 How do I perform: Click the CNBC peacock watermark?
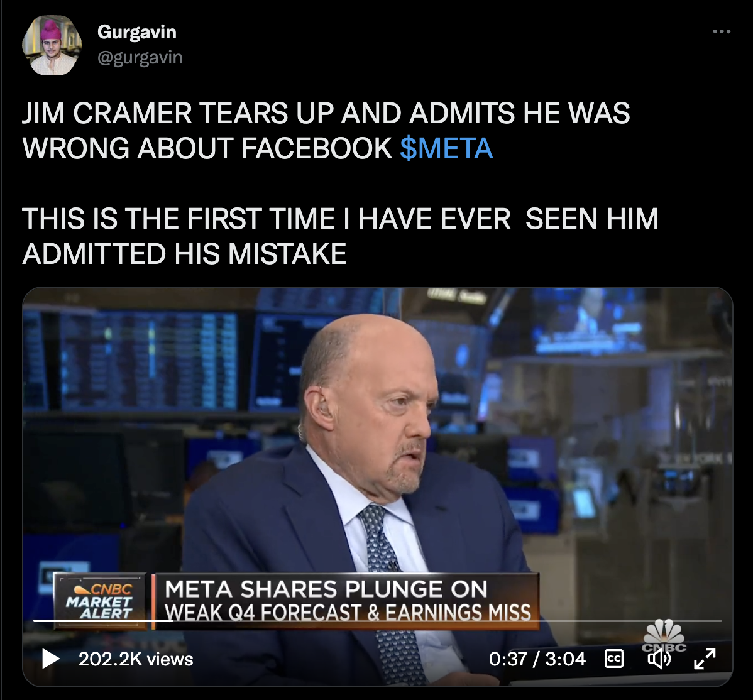pyautogui.click(x=664, y=634)
